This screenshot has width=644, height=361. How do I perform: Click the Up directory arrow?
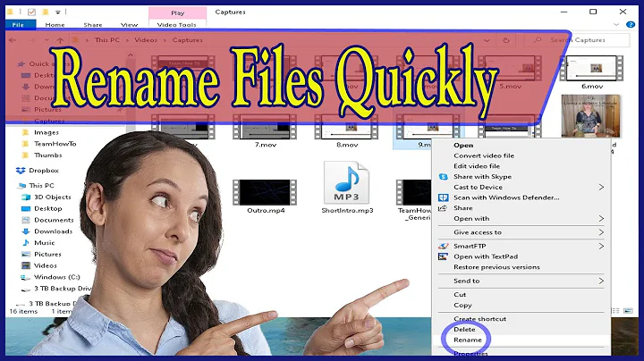(x=61, y=40)
